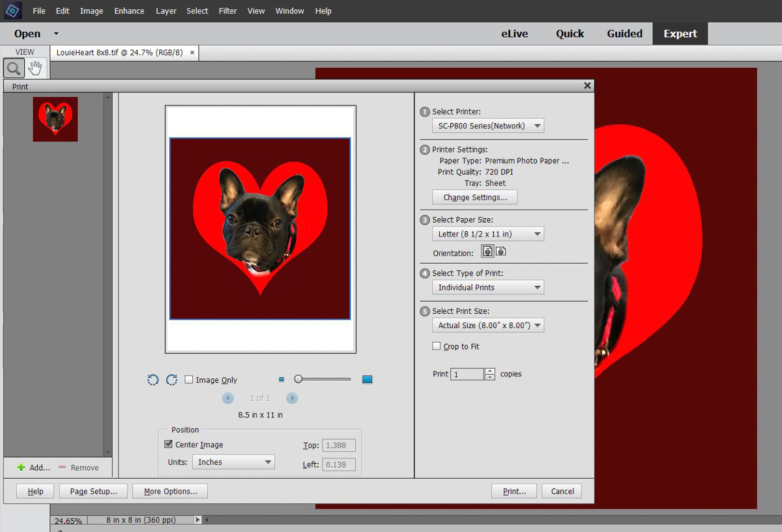Click the small zoom-out image icon
The width and height of the screenshot is (782, 532).
(282, 379)
